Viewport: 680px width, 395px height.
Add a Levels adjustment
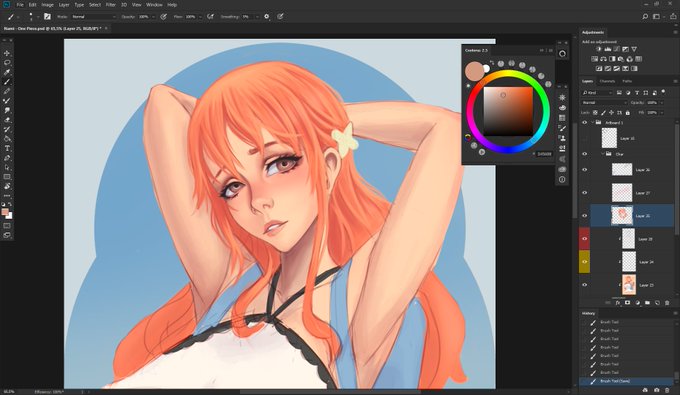coord(608,49)
